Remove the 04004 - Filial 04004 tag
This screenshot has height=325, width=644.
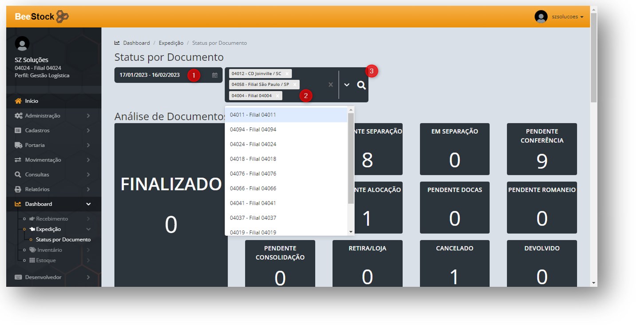coord(277,95)
